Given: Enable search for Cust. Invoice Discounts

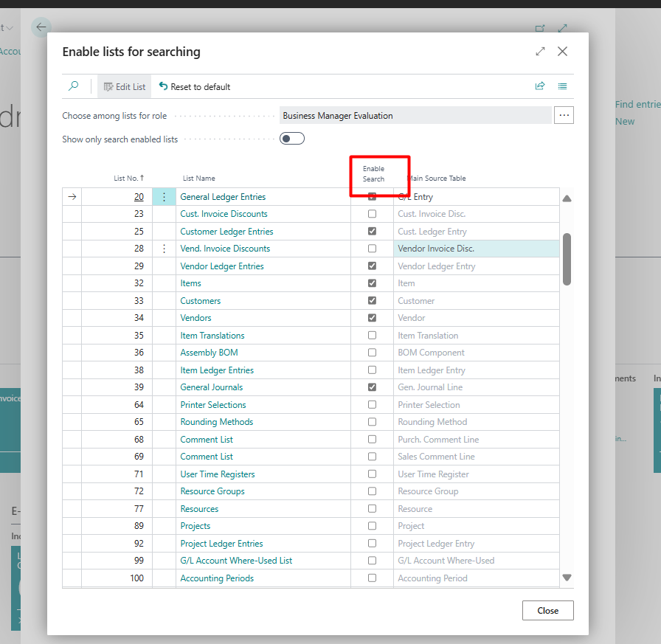Looking at the screenshot, I should point(372,214).
